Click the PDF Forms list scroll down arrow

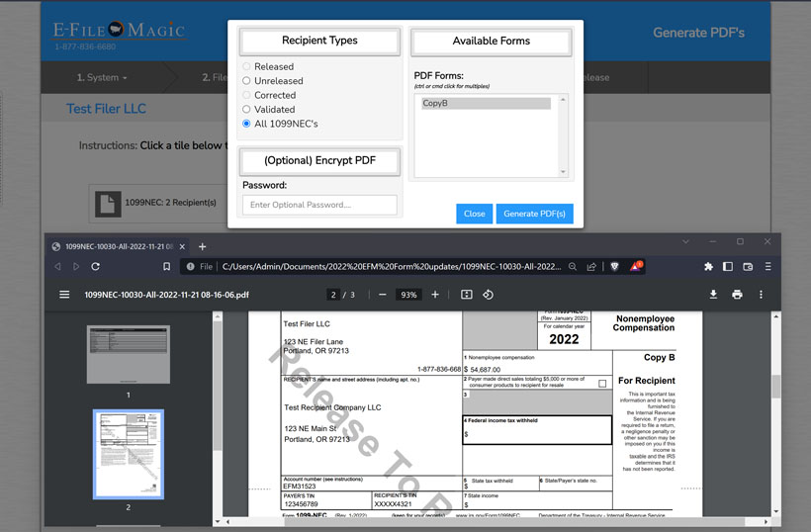(564, 172)
